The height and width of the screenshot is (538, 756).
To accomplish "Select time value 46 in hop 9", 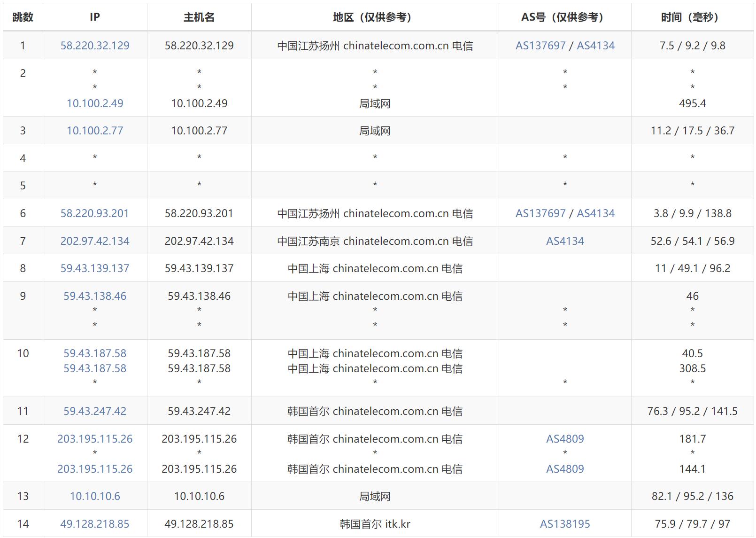I will pyautogui.click(x=692, y=296).
